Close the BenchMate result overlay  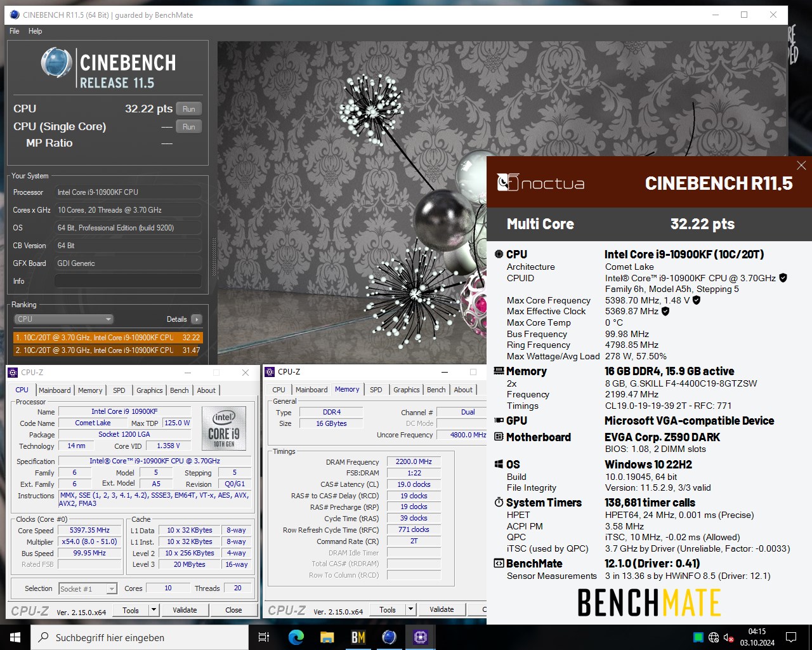(801, 166)
